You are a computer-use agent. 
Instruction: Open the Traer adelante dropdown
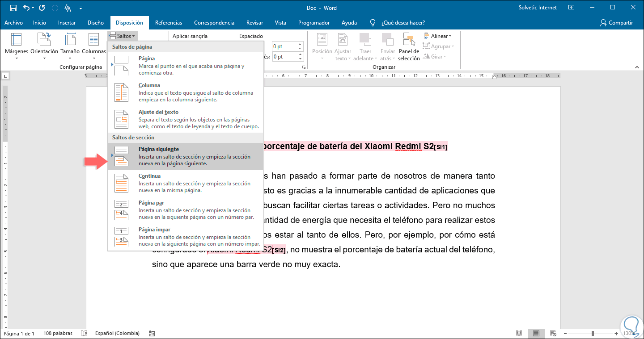pyautogui.click(x=365, y=47)
